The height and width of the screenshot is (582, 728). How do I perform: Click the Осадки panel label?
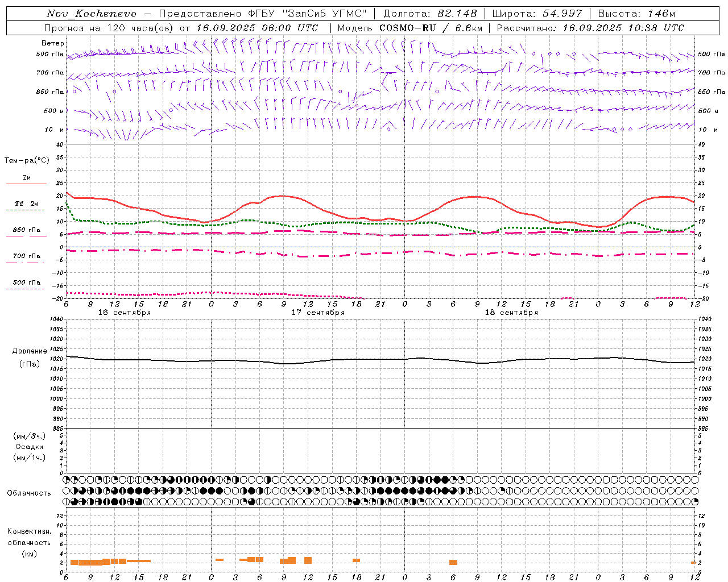click(x=30, y=447)
